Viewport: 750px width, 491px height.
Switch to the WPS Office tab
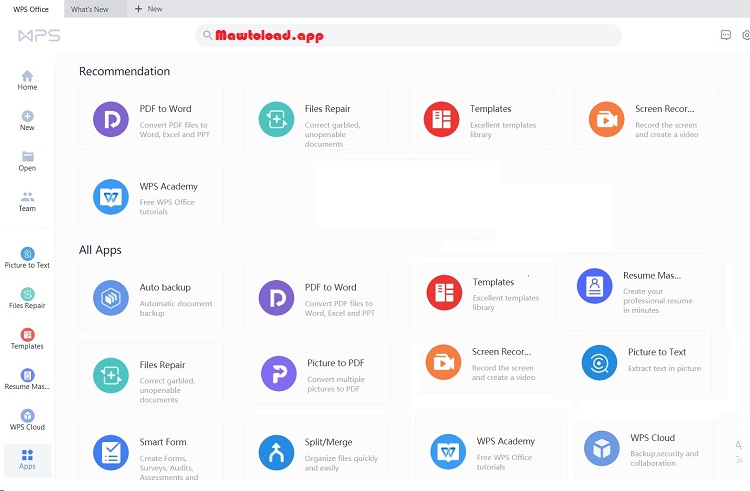pyautogui.click(x=31, y=9)
